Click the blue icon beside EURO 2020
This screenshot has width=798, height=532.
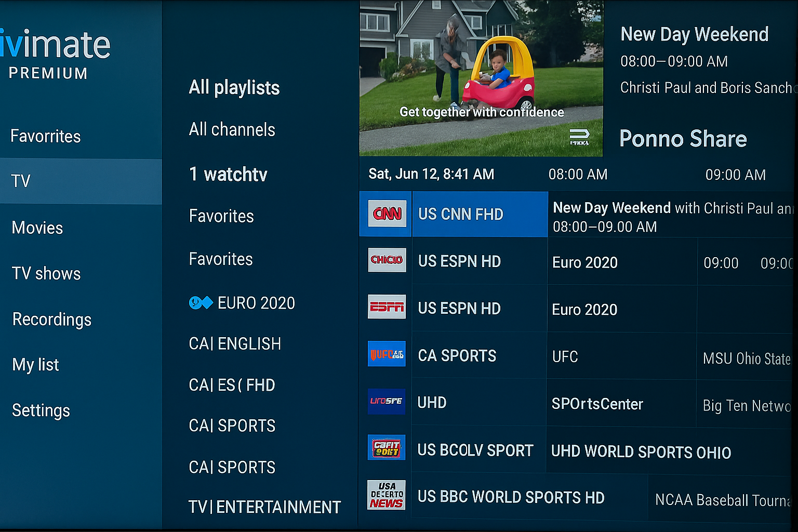click(201, 302)
